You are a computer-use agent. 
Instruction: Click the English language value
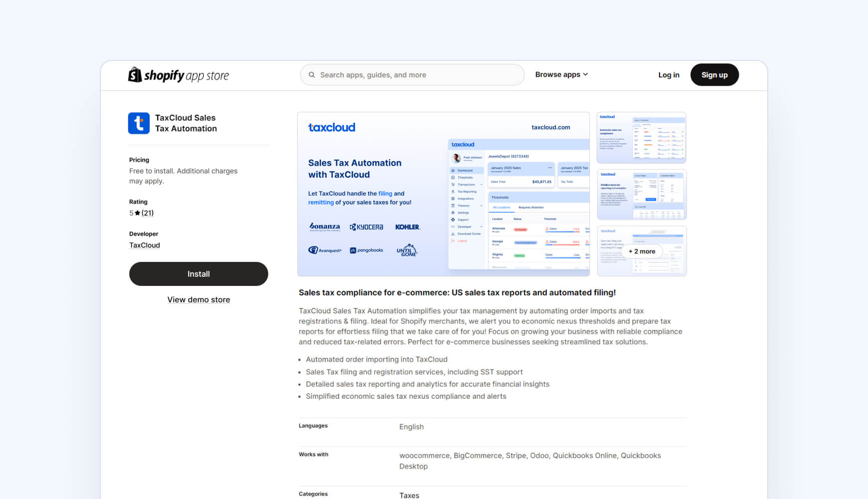(x=412, y=427)
